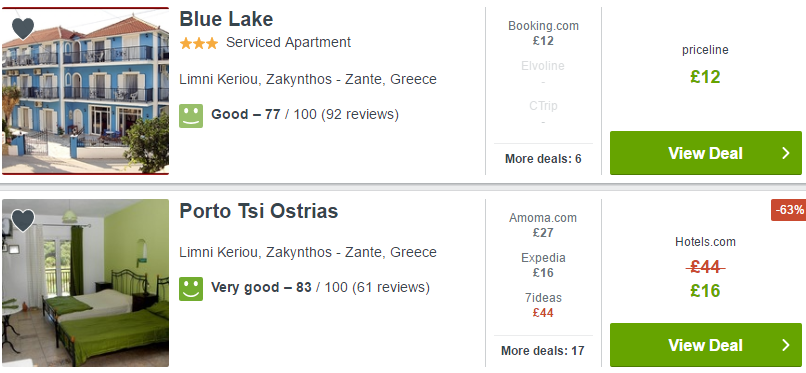Toggle the favorite heart on Porto Tsi Ostrias

pyautogui.click(x=23, y=220)
